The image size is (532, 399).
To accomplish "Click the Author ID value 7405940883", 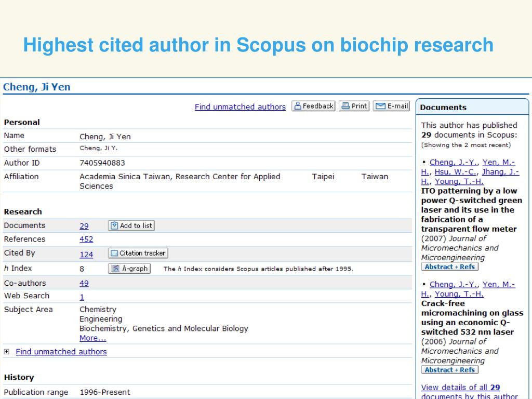I will (x=102, y=163).
